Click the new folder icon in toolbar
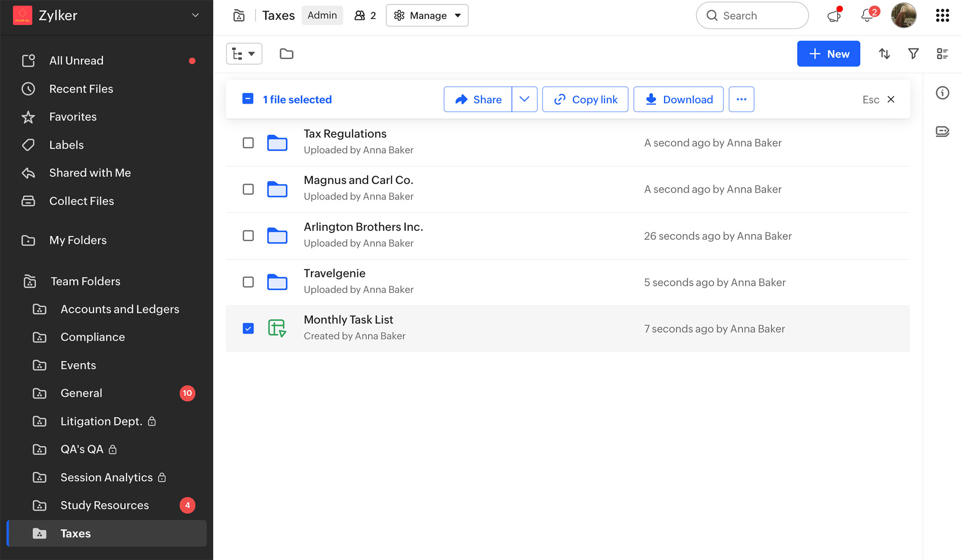This screenshot has width=962, height=560. point(286,54)
